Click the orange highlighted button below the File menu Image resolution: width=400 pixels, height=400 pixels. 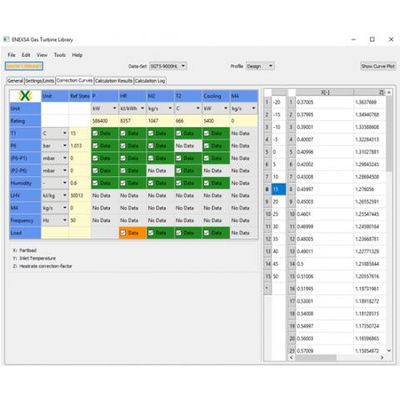(24, 66)
